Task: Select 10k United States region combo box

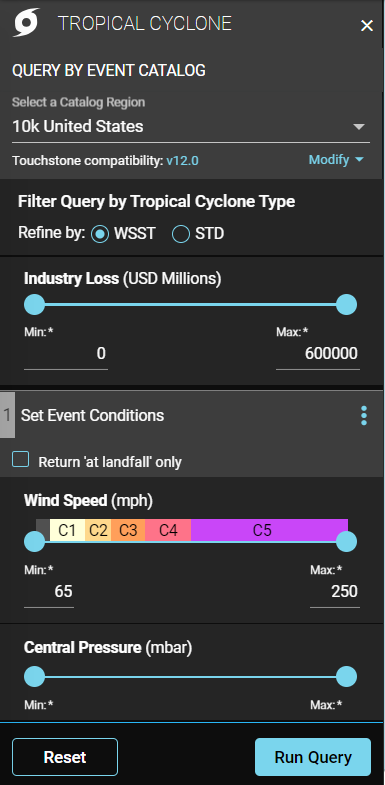Action: point(191,126)
